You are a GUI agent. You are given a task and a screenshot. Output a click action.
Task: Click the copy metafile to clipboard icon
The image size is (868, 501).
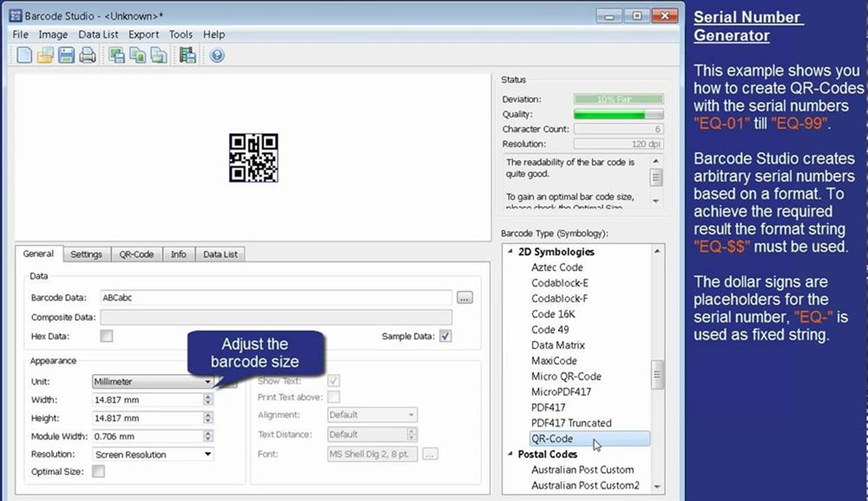(x=159, y=56)
